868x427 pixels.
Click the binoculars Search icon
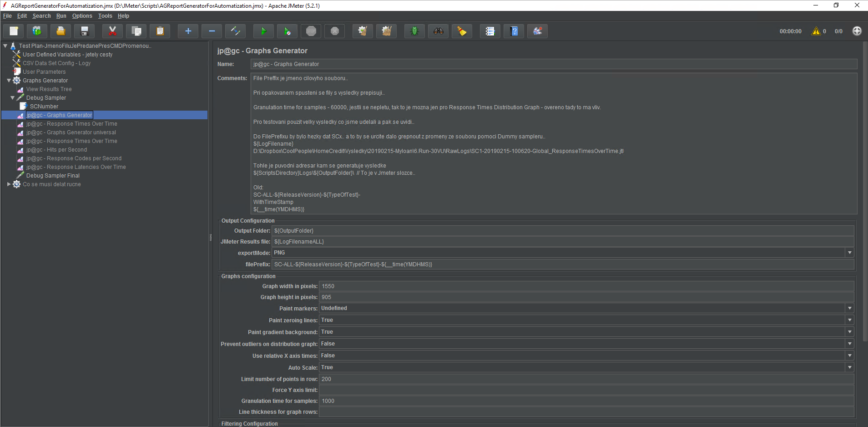pos(438,31)
